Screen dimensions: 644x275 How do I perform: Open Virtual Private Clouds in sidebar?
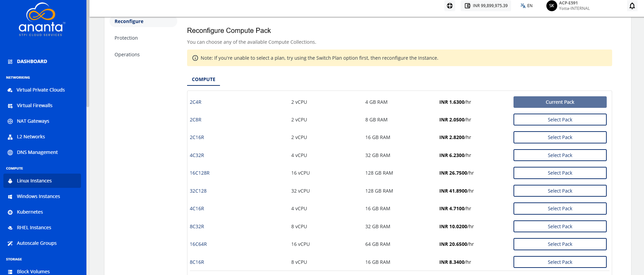(41, 90)
